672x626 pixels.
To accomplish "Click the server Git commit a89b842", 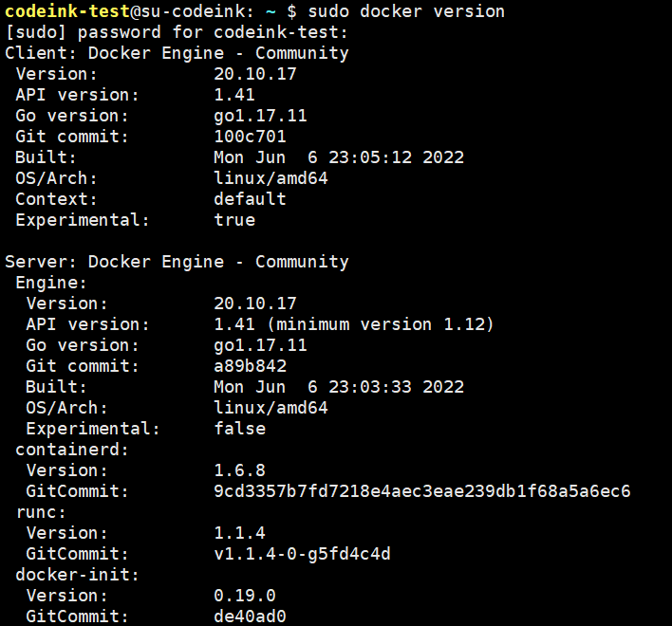I will coord(250,366).
